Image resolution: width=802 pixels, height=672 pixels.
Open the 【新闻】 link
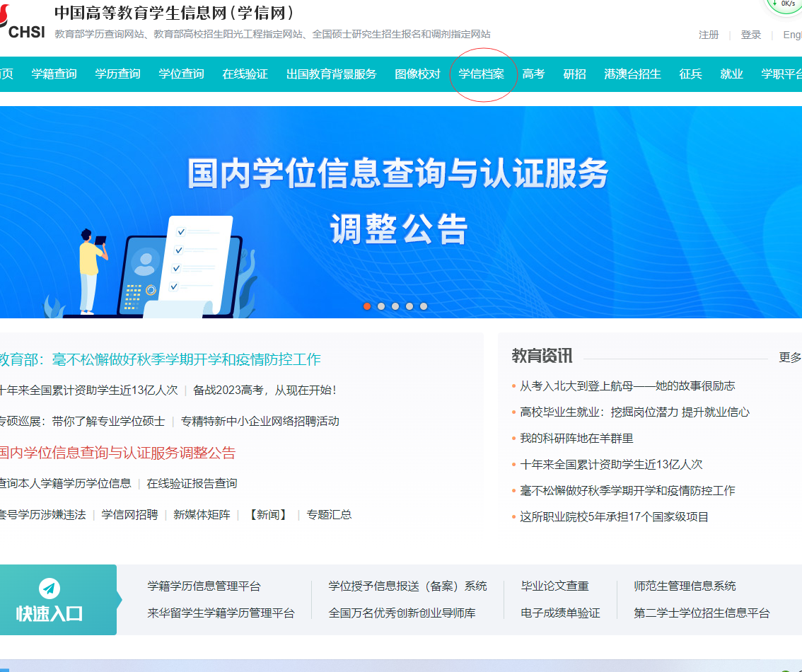click(x=268, y=514)
